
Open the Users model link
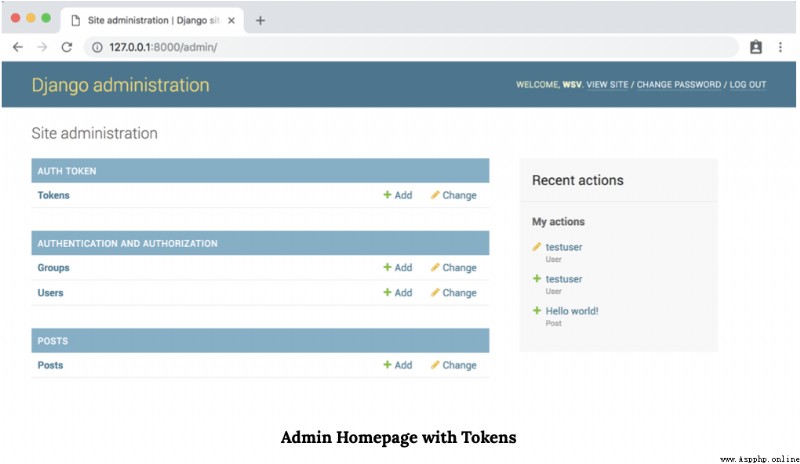point(51,292)
